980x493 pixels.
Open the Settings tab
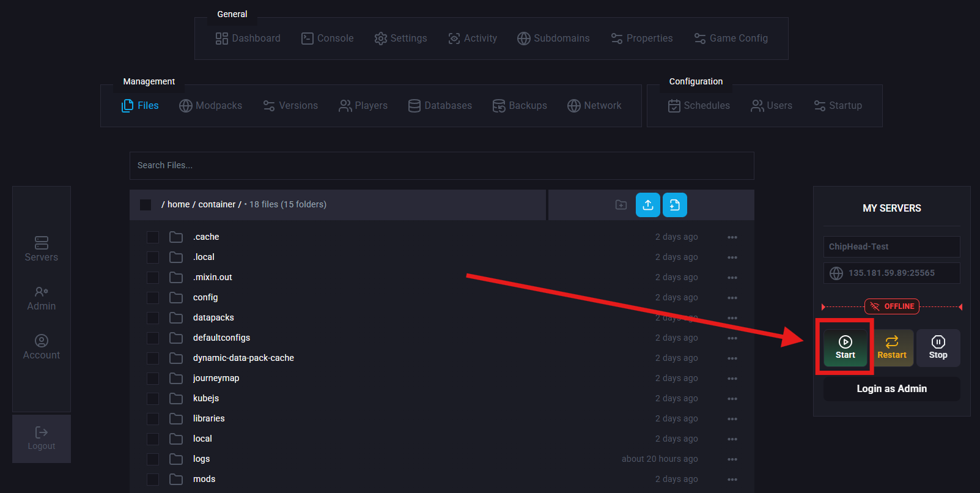pyautogui.click(x=400, y=39)
